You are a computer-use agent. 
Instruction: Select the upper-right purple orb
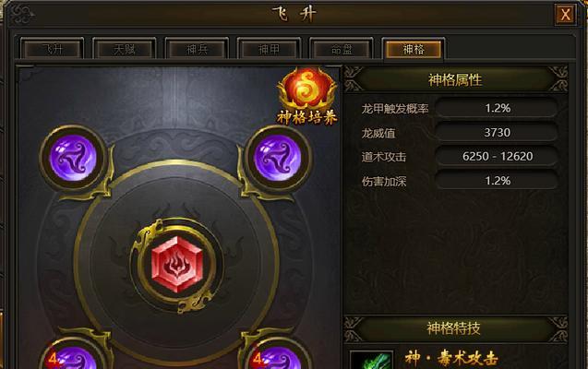(278, 159)
